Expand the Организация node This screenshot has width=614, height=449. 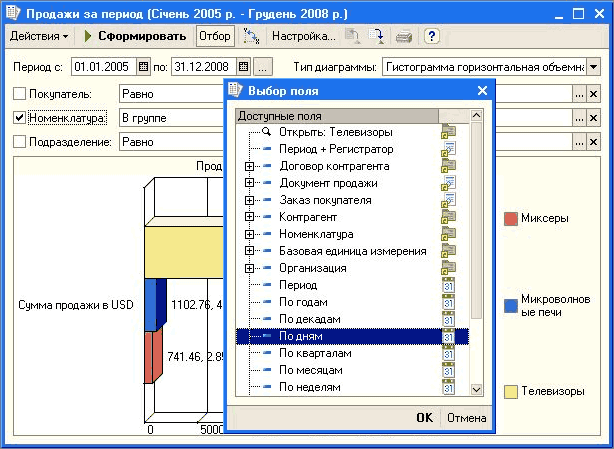tap(249, 268)
